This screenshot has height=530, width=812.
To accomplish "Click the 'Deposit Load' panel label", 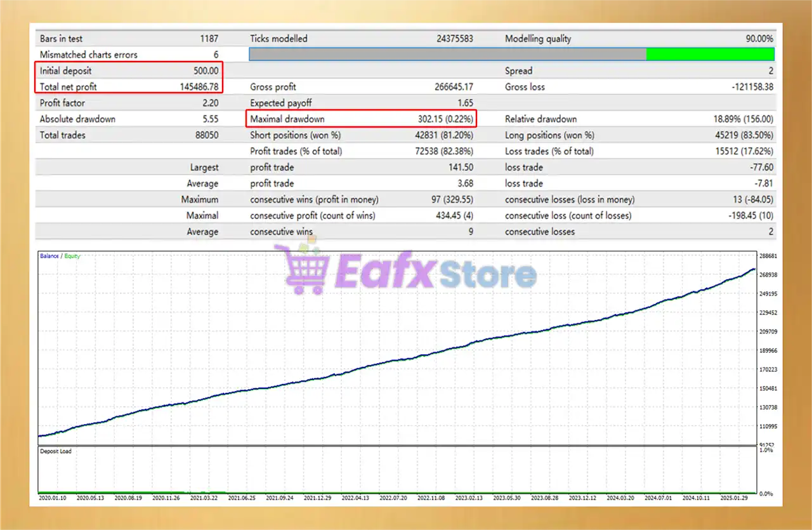I will click(x=56, y=451).
